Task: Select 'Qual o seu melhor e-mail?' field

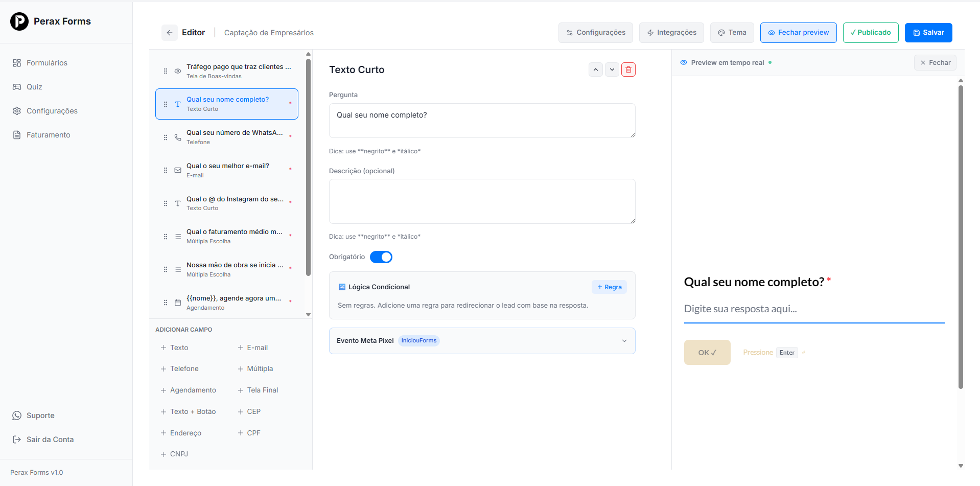Action: [x=227, y=170]
